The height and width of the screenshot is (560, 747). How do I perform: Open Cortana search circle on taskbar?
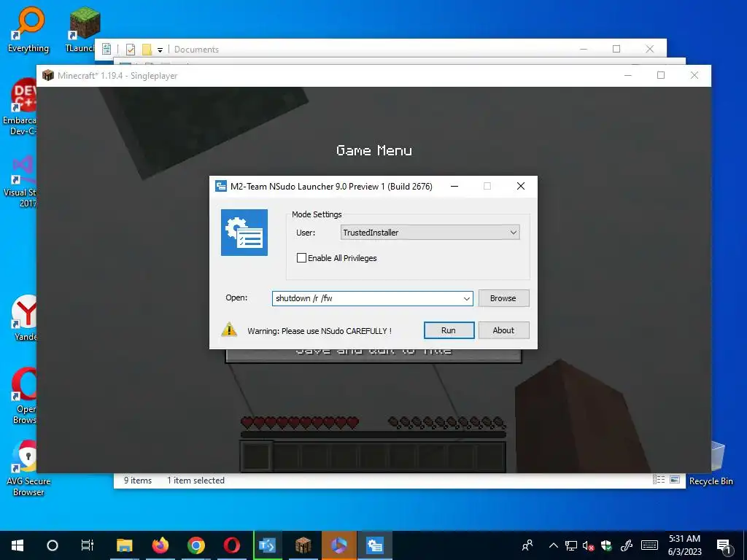point(53,545)
